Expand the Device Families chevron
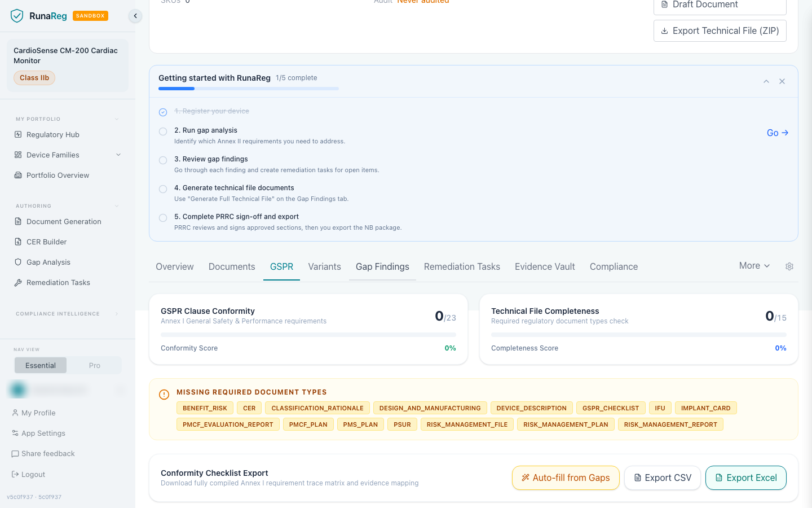This screenshot has height=508, width=812. tap(118, 155)
